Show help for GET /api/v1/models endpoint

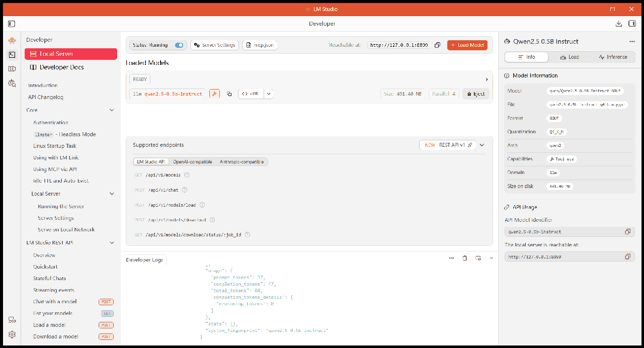point(187,175)
